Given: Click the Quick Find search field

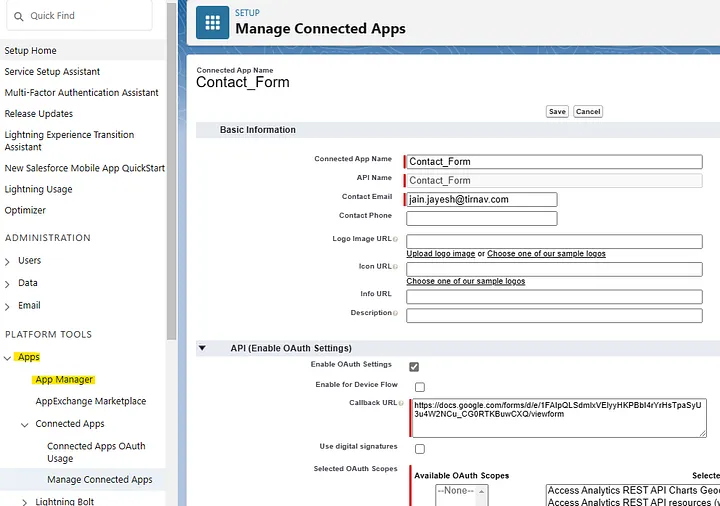Looking at the screenshot, I should pyautogui.click(x=79, y=16).
